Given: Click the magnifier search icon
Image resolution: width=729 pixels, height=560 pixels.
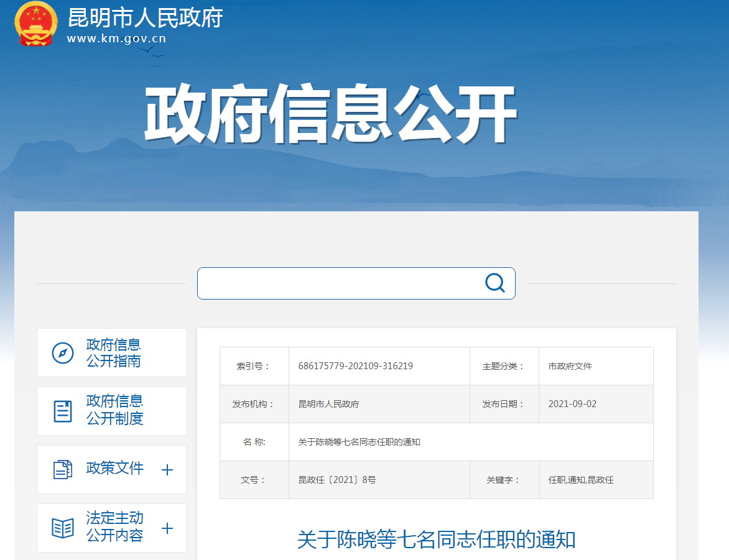Looking at the screenshot, I should pyautogui.click(x=495, y=283).
